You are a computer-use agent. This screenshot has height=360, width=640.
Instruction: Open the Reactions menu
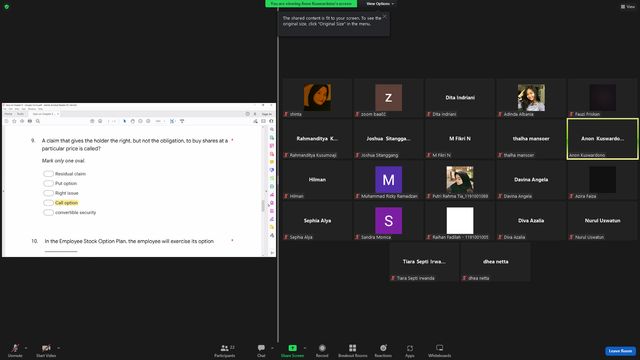(x=383, y=350)
